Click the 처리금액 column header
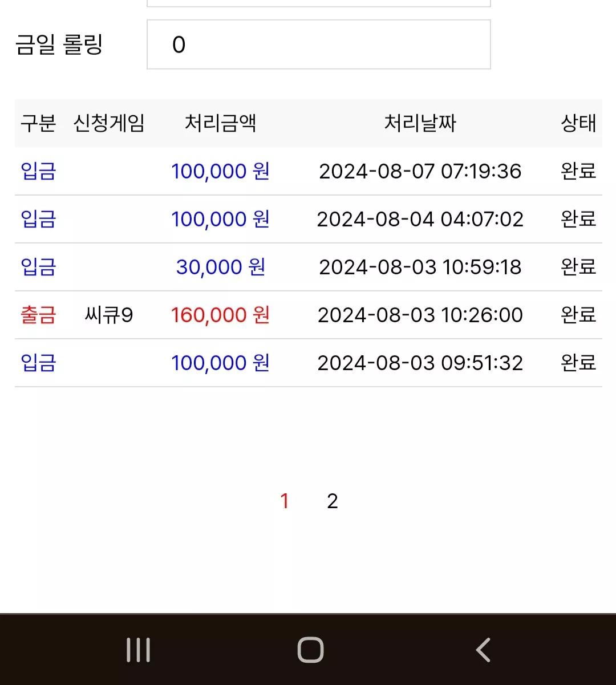This screenshot has height=685, width=616. pos(221,123)
